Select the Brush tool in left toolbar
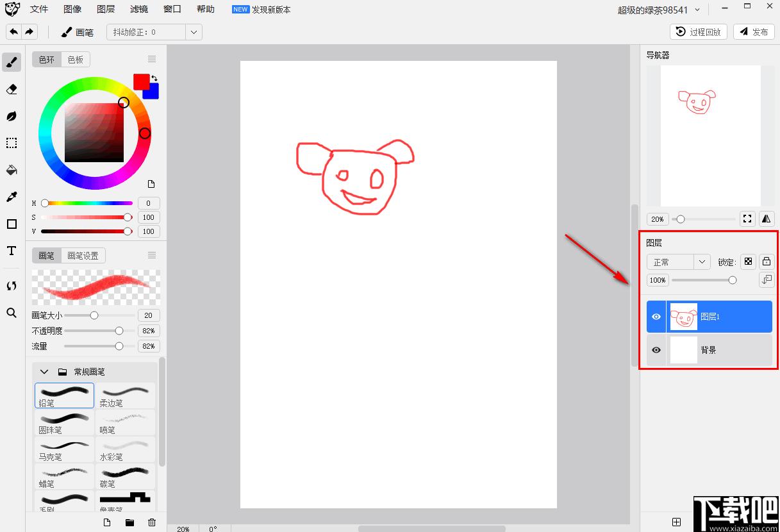 point(12,62)
